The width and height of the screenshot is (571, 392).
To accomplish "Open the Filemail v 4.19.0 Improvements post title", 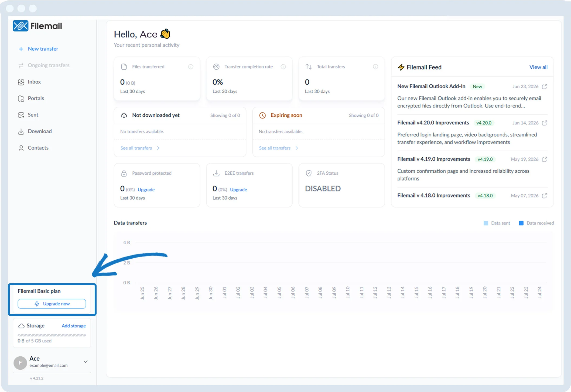I will (434, 159).
